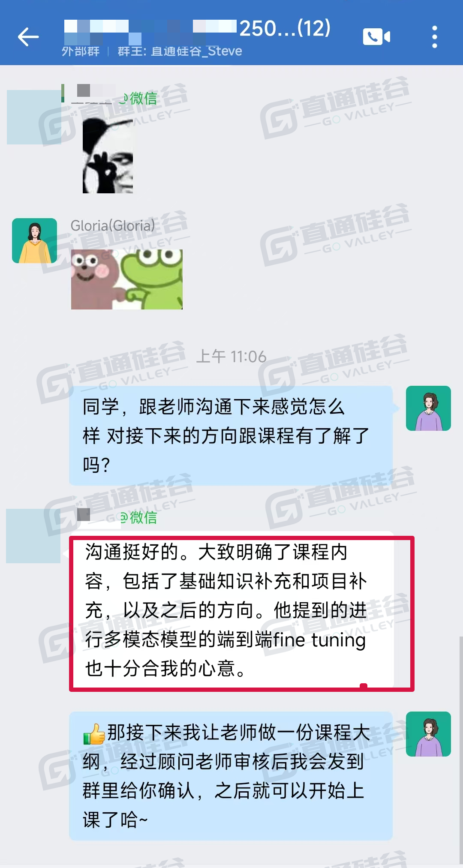Viewport: 463px width, 868px height.
Task: Tap the 外部群 external group tag
Action: 81,51
